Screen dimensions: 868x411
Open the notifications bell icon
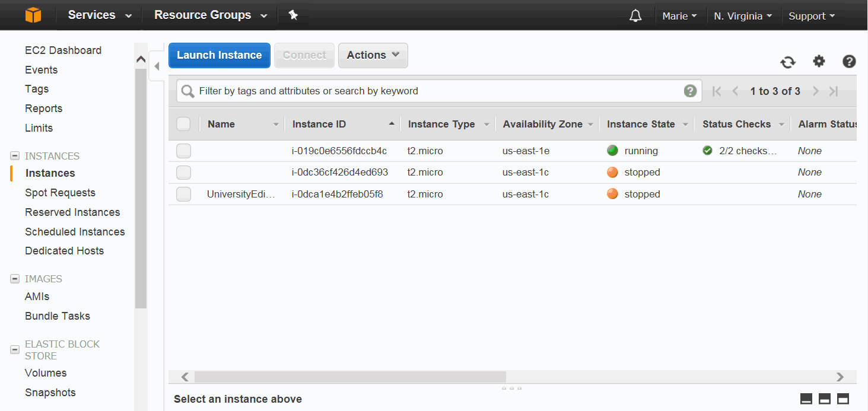pyautogui.click(x=635, y=16)
